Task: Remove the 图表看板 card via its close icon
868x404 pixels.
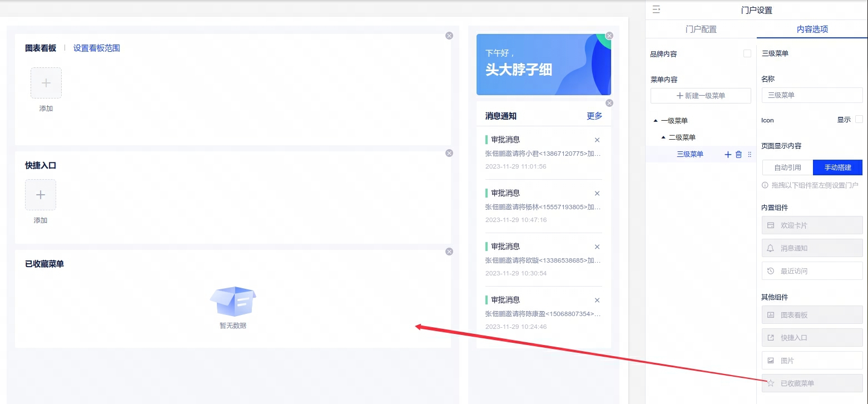Action: (449, 36)
